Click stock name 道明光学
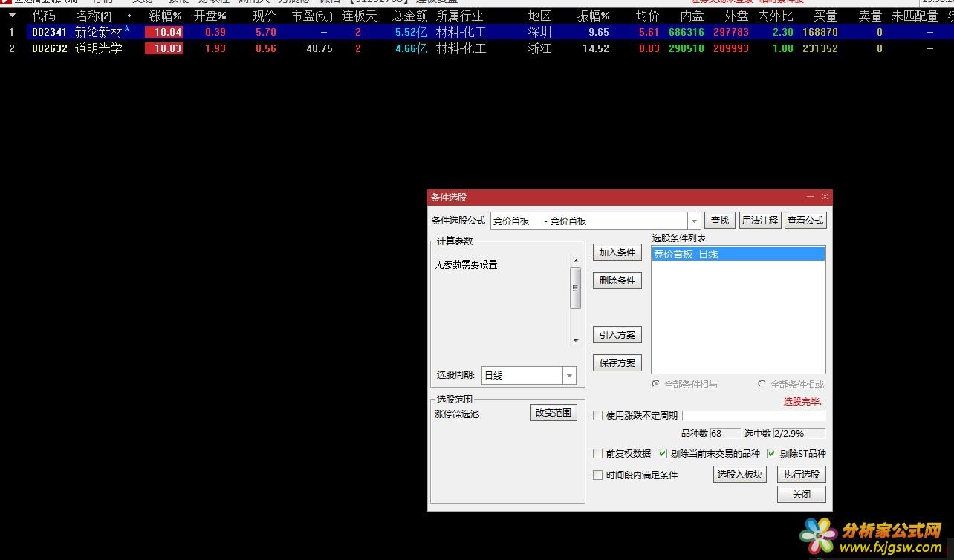Image resolution: width=954 pixels, height=560 pixels. click(99, 48)
